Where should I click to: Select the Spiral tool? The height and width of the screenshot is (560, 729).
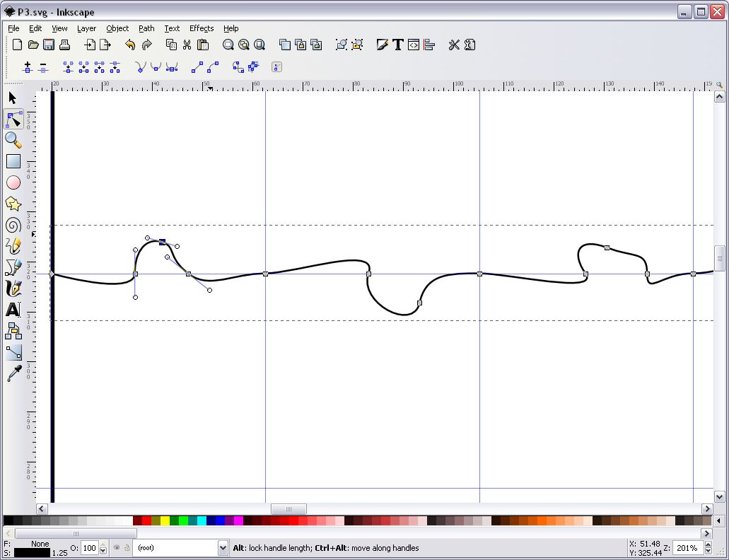(13, 226)
